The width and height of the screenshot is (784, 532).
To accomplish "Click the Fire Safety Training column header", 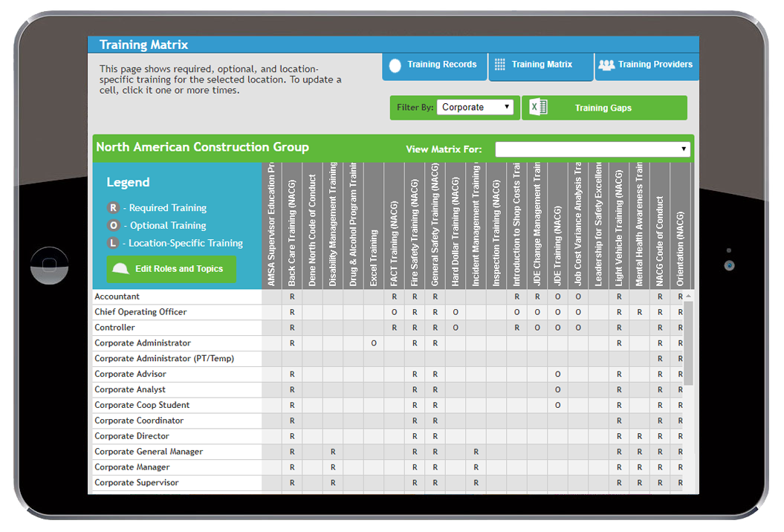I will coord(415,225).
